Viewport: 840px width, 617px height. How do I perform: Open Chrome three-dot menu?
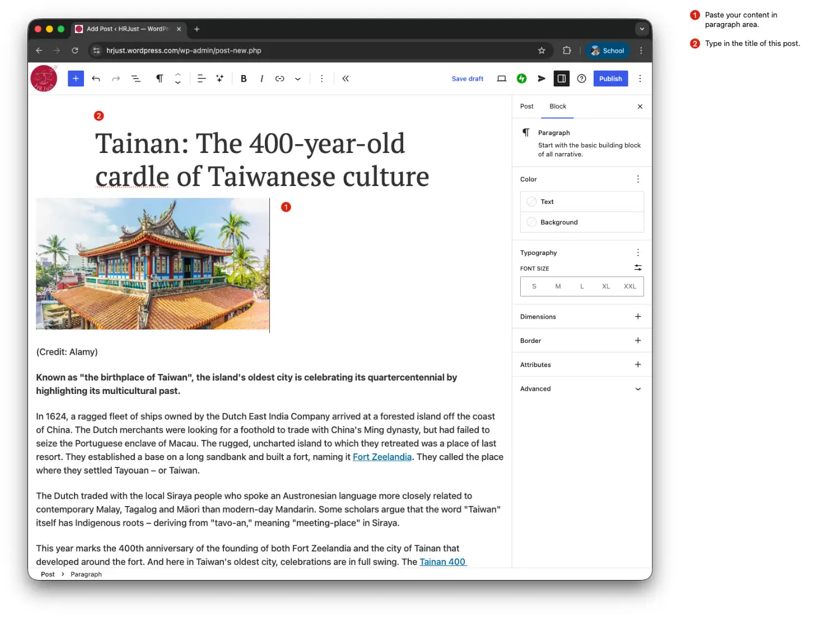(x=641, y=50)
